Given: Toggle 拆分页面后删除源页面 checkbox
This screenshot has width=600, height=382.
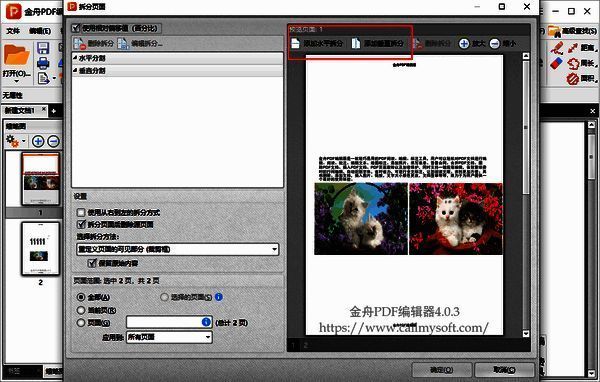Looking at the screenshot, I should [81, 224].
